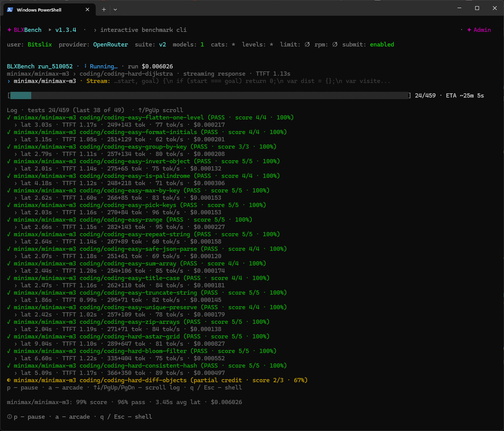Click the PowerShell icon in the tab
Screen dimensions: 504x431
pos(9,9)
